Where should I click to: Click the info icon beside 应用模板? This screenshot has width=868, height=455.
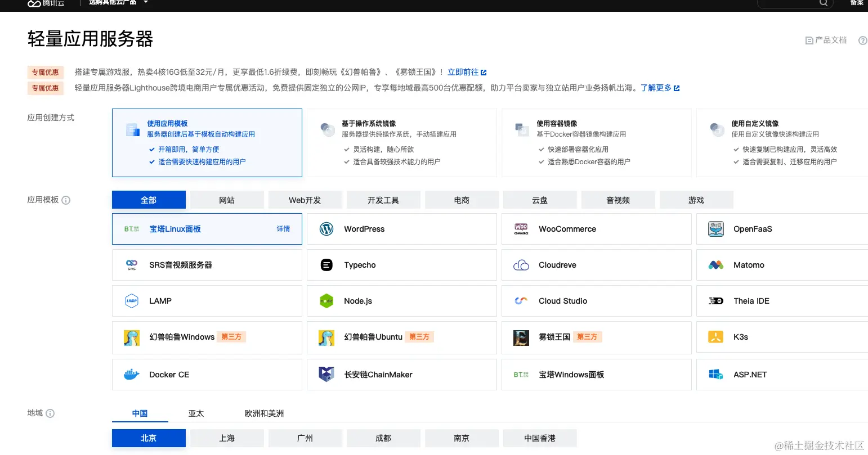[66, 200]
